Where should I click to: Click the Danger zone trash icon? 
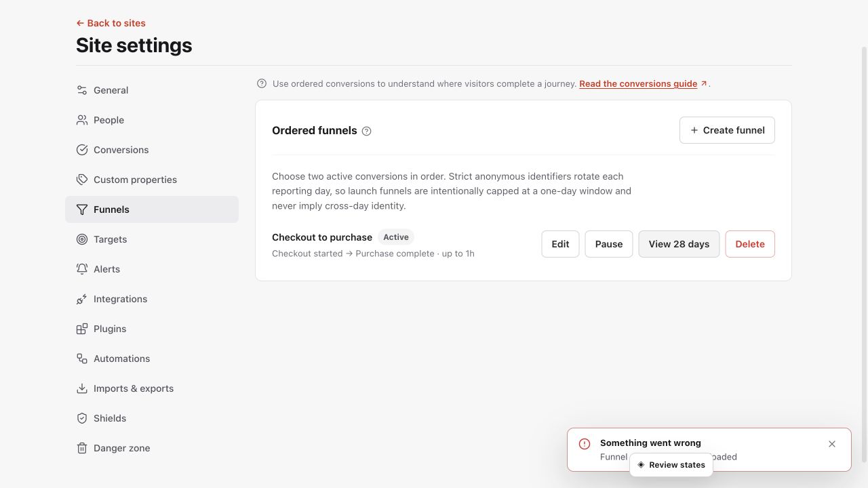pos(82,448)
